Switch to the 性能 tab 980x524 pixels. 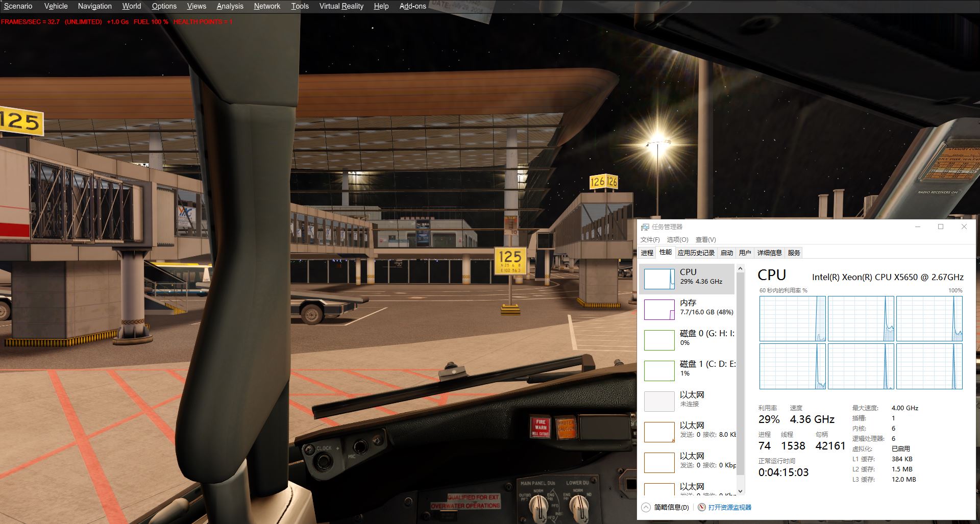pyautogui.click(x=665, y=252)
